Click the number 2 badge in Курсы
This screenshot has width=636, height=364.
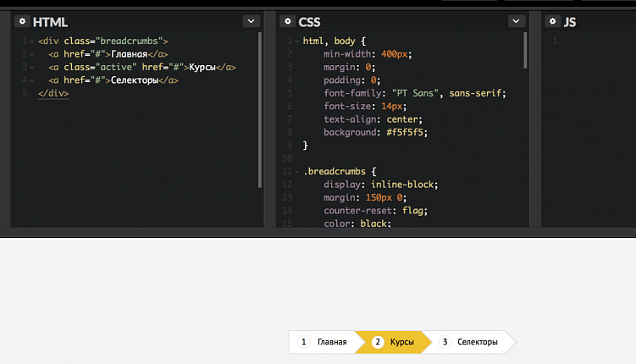point(378,343)
